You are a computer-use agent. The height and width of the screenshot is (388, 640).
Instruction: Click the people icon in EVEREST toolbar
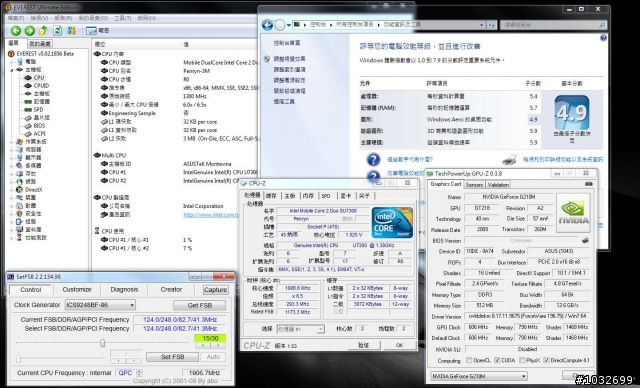tap(71, 31)
